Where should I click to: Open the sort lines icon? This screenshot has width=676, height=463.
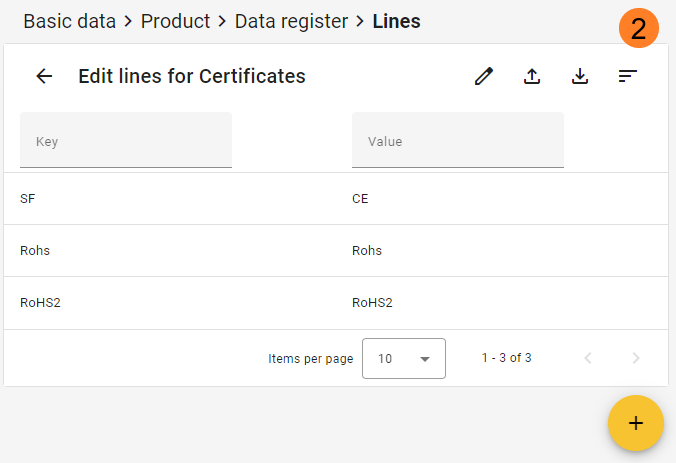click(x=628, y=76)
